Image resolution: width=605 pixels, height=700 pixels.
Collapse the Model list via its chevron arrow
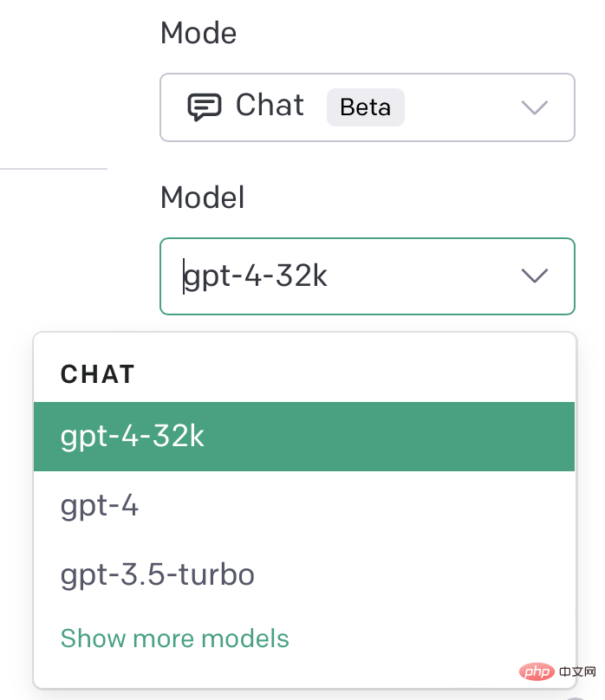click(535, 275)
